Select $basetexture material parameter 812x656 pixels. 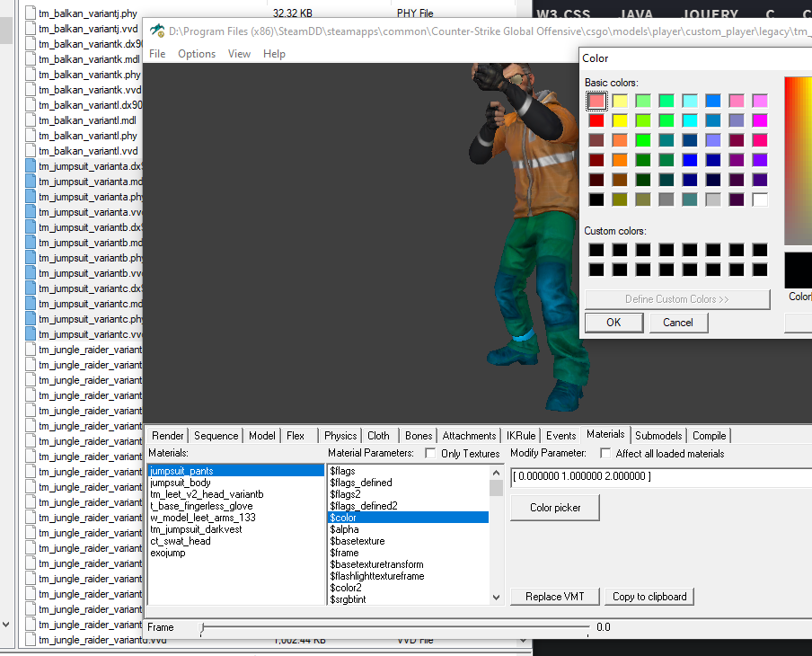[x=408, y=541]
